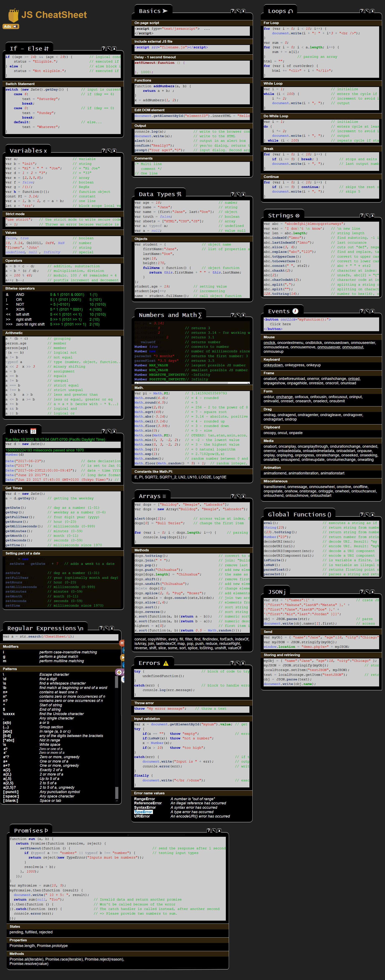The image size is (385, 980).
Task: Open the onmouseover event link
Action: 329,347
